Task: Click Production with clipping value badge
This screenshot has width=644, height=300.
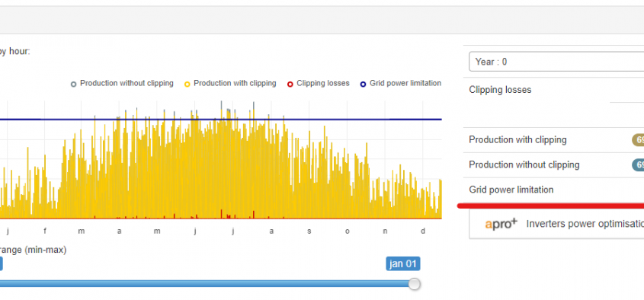Action: tap(638, 140)
